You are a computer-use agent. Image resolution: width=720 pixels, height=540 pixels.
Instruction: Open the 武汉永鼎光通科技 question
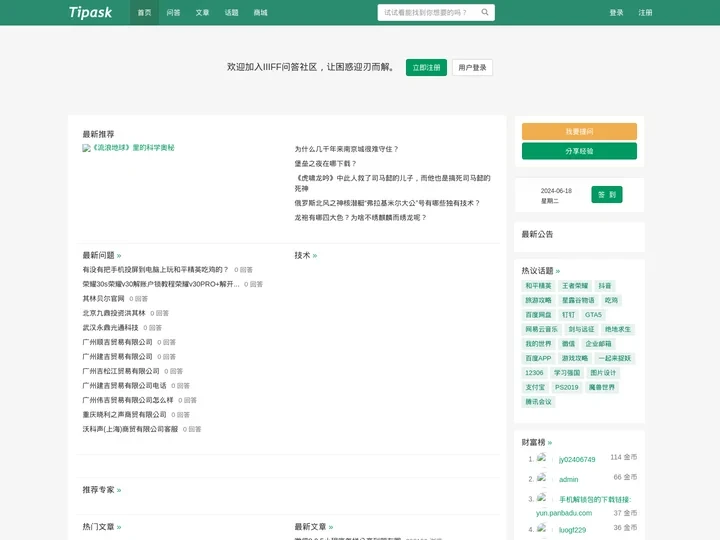click(110, 327)
